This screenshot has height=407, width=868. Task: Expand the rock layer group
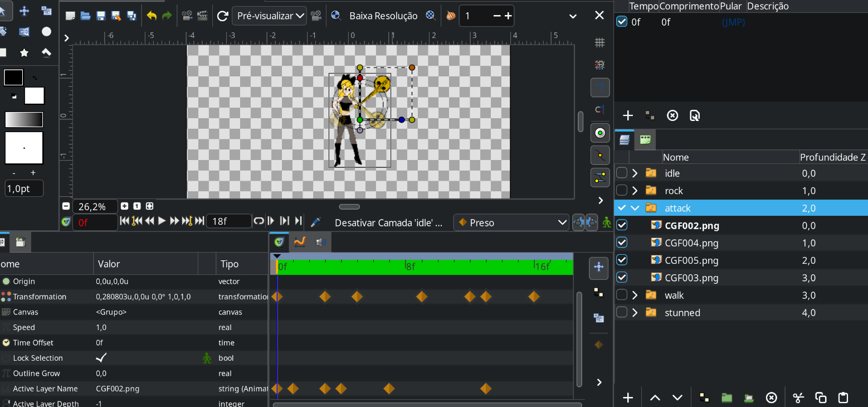635,190
